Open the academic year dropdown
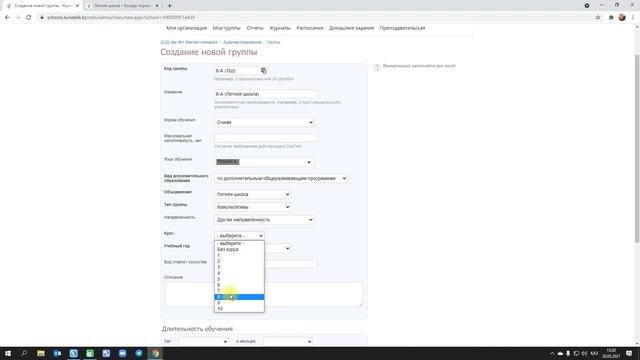Viewport: 640px width, 360px height. (x=278, y=248)
